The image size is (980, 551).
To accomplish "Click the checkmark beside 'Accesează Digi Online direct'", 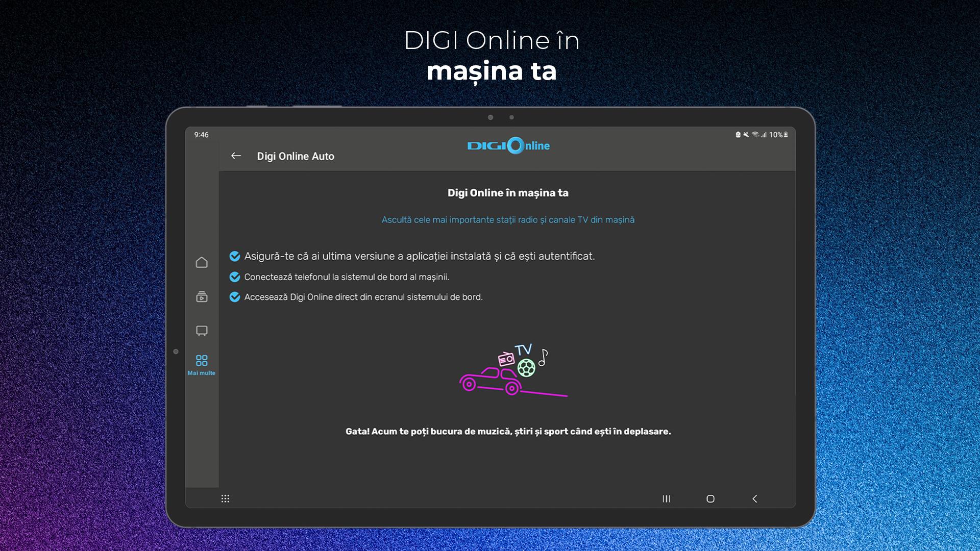I will pos(235,297).
